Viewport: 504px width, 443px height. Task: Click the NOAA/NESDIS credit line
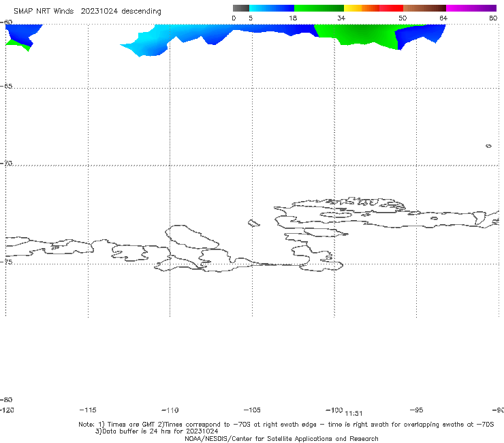tap(281, 438)
